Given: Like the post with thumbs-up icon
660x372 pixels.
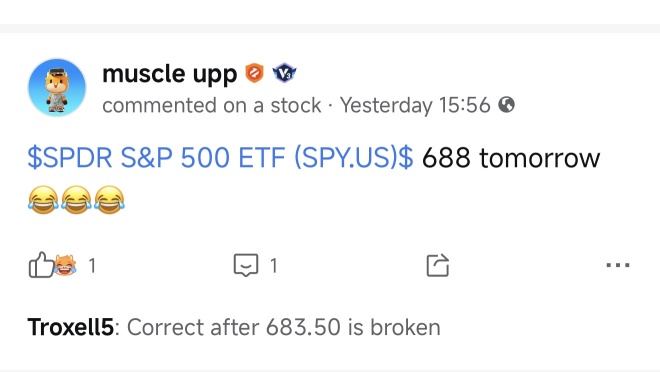Looking at the screenshot, I should point(40,265).
